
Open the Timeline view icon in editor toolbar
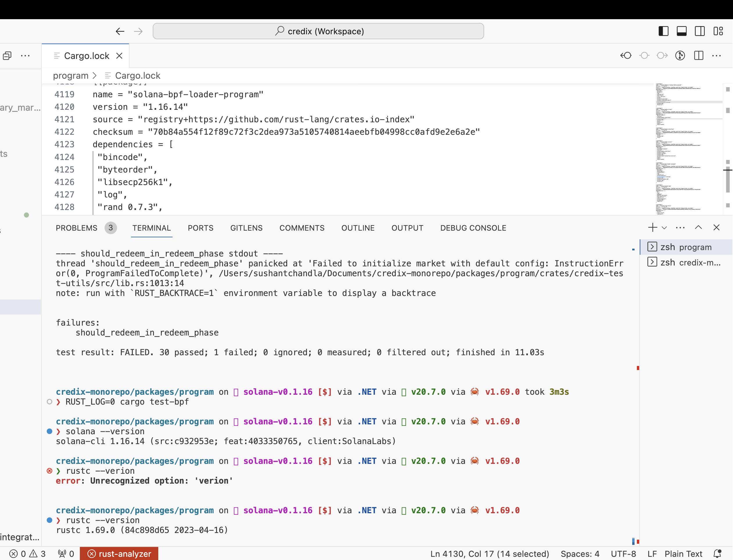tap(680, 56)
